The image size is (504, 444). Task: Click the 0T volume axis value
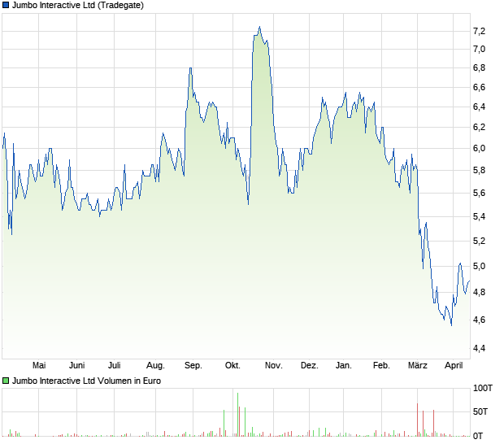pyautogui.click(x=478, y=437)
